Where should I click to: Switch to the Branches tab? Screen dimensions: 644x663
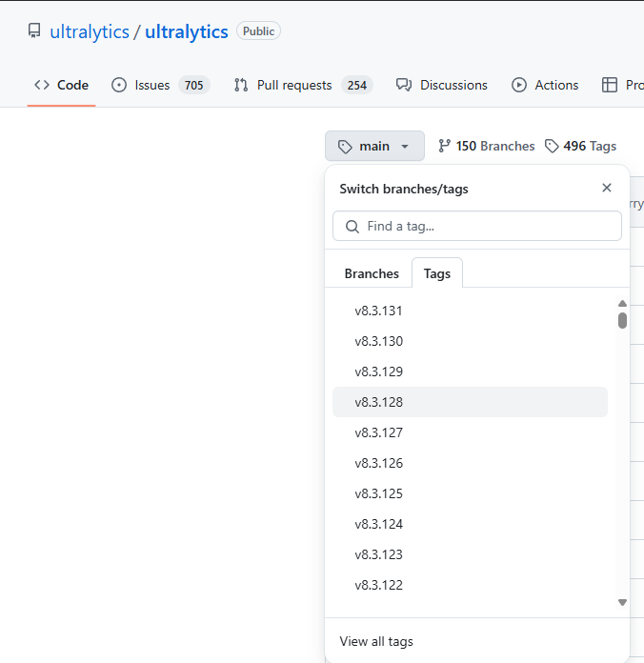[x=372, y=273]
